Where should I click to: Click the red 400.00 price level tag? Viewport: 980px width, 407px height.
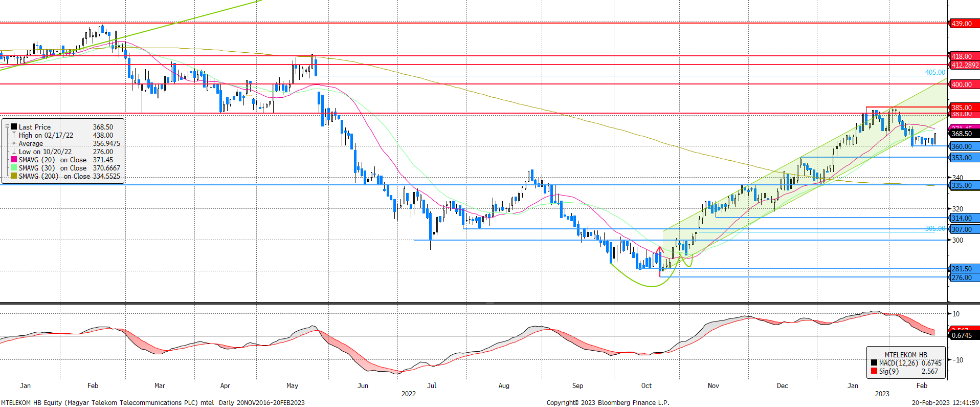click(x=965, y=84)
